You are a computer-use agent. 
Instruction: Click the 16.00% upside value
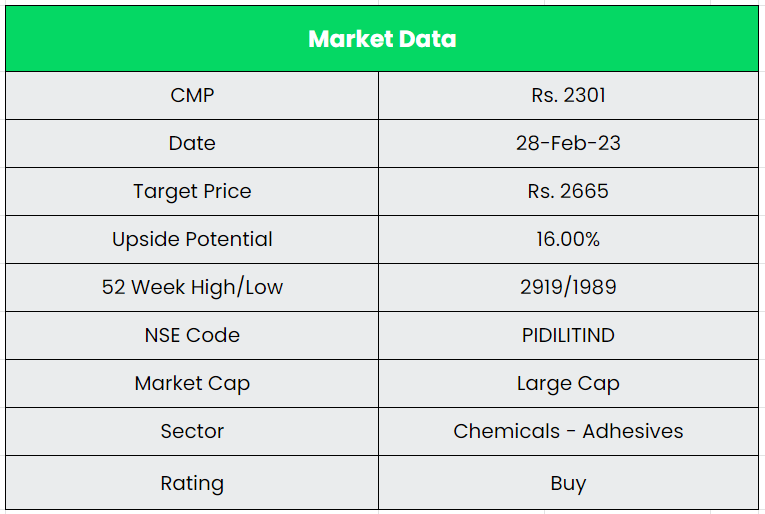(568, 239)
